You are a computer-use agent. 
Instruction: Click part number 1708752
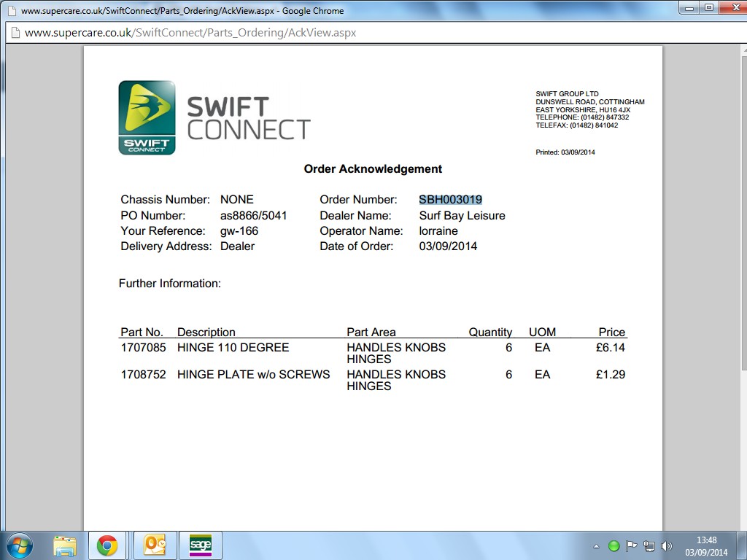tap(144, 375)
